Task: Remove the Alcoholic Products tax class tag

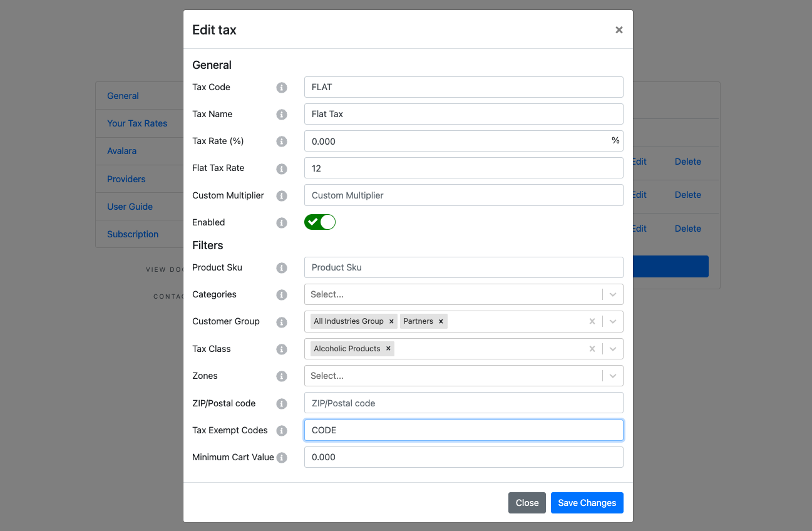Action: tap(388, 349)
